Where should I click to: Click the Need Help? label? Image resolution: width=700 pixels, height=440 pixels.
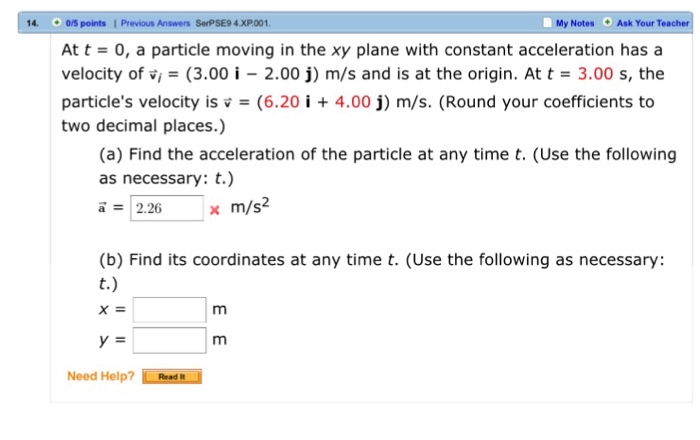pos(100,376)
